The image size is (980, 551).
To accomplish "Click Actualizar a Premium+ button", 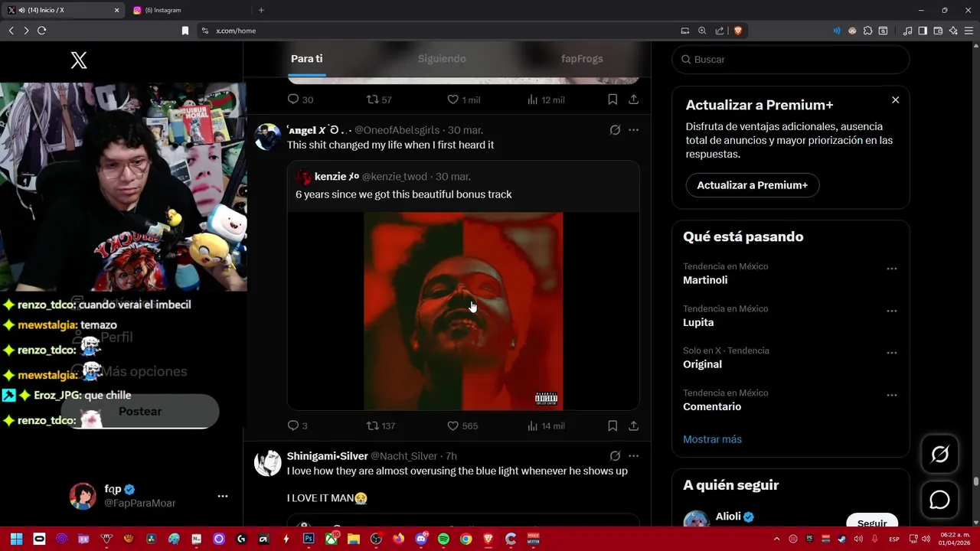I will [x=752, y=185].
